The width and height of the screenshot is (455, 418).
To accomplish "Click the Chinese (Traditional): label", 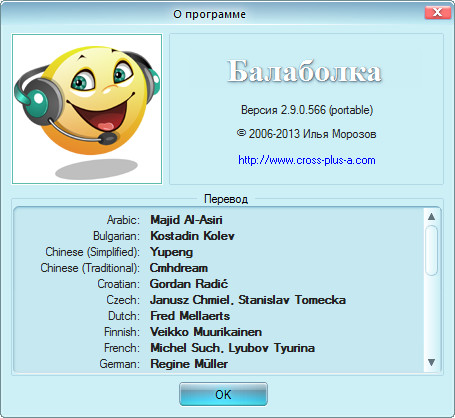I will (90, 268).
